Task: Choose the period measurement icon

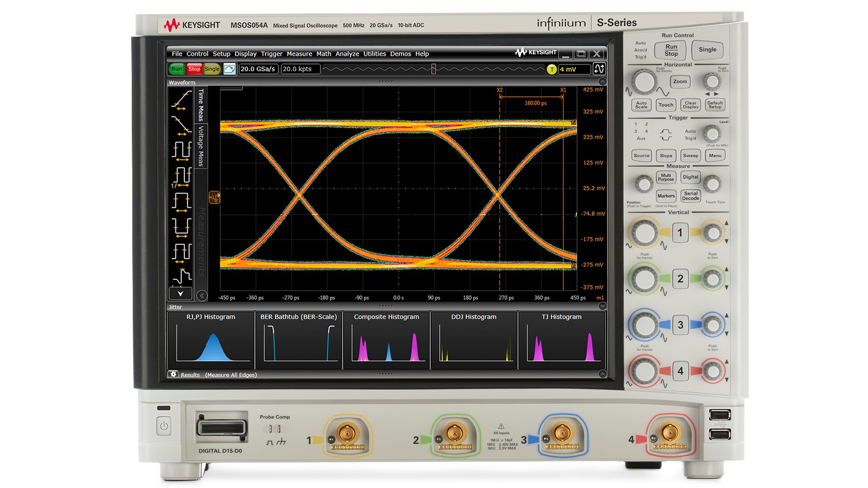Action: (x=180, y=150)
